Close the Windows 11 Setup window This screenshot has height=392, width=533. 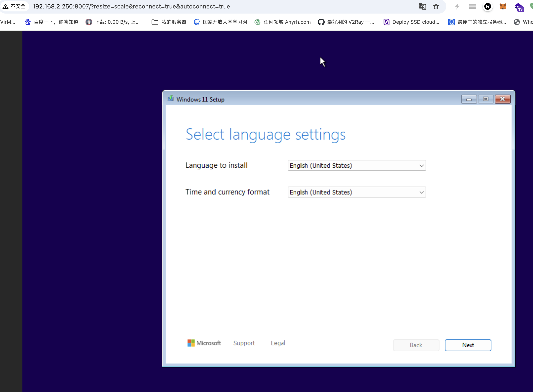[502, 99]
